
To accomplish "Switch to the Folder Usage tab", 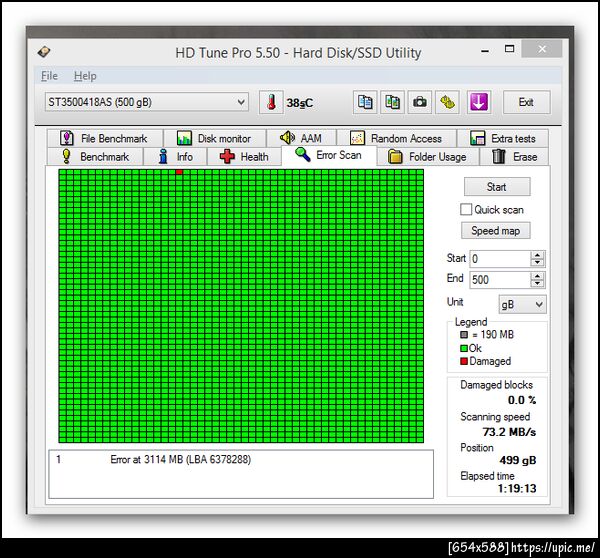I will coord(427,157).
